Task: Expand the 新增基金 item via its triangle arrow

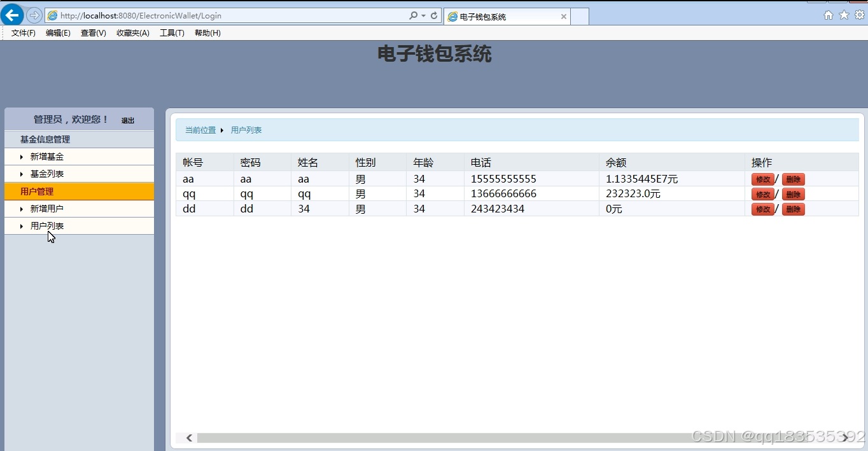Action: point(22,156)
